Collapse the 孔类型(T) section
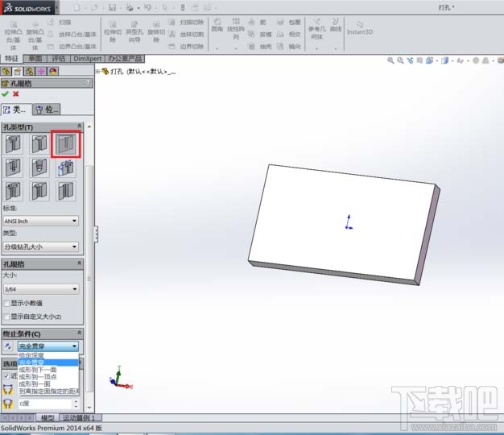The image size is (504, 435). (79, 126)
